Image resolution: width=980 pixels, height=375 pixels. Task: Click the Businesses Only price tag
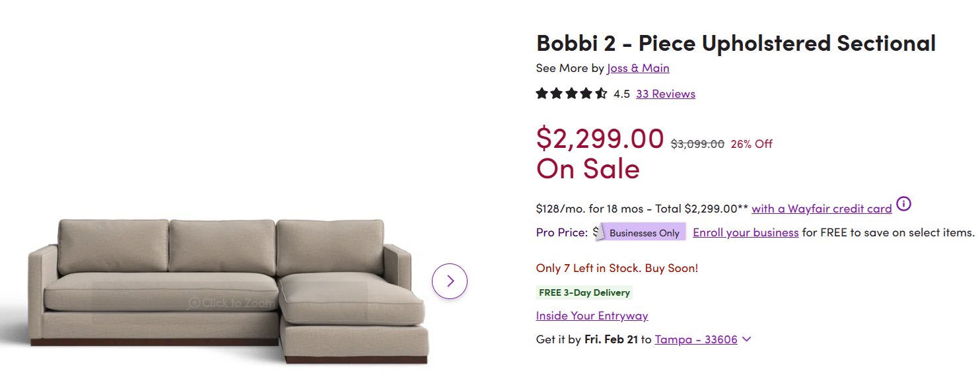pyautogui.click(x=644, y=232)
